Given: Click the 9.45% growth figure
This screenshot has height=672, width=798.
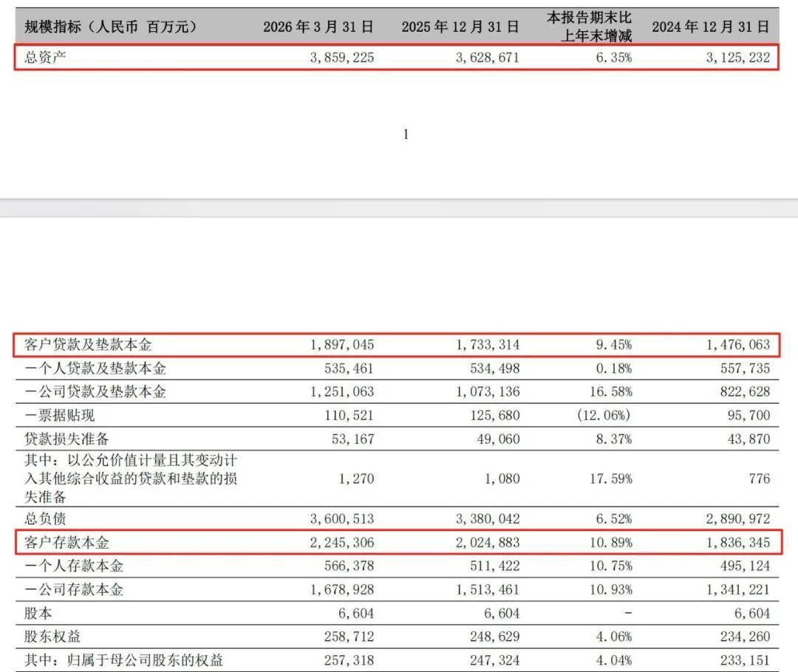Looking at the screenshot, I should (x=614, y=345).
